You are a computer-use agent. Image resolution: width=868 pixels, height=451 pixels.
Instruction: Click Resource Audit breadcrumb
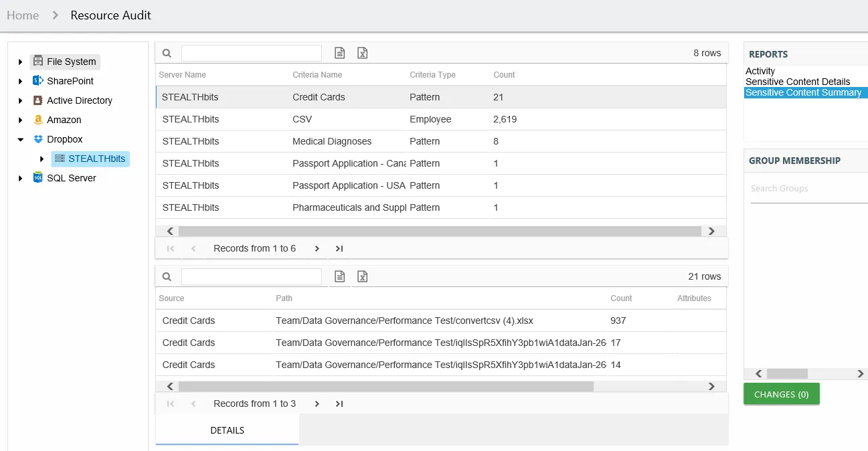pyautogui.click(x=111, y=15)
